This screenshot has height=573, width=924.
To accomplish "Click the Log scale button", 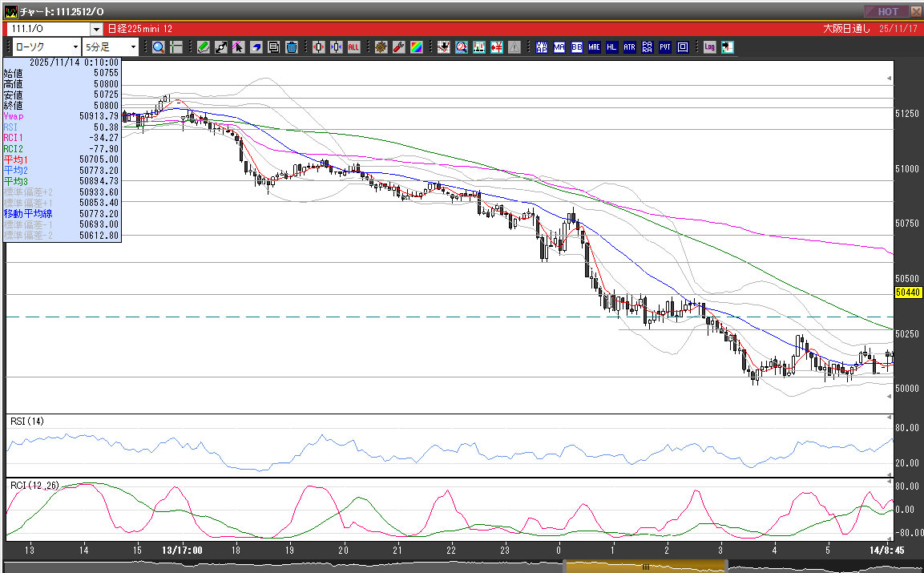I will [709, 47].
